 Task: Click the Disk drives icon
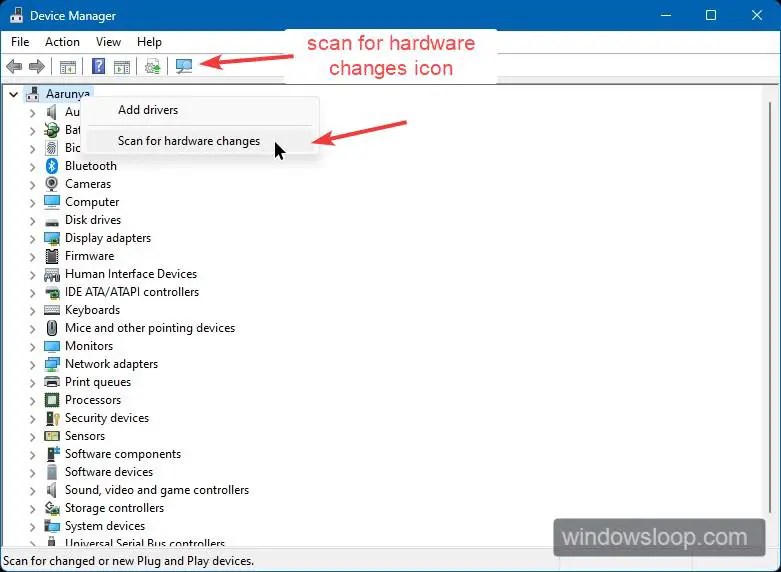click(x=52, y=221)
